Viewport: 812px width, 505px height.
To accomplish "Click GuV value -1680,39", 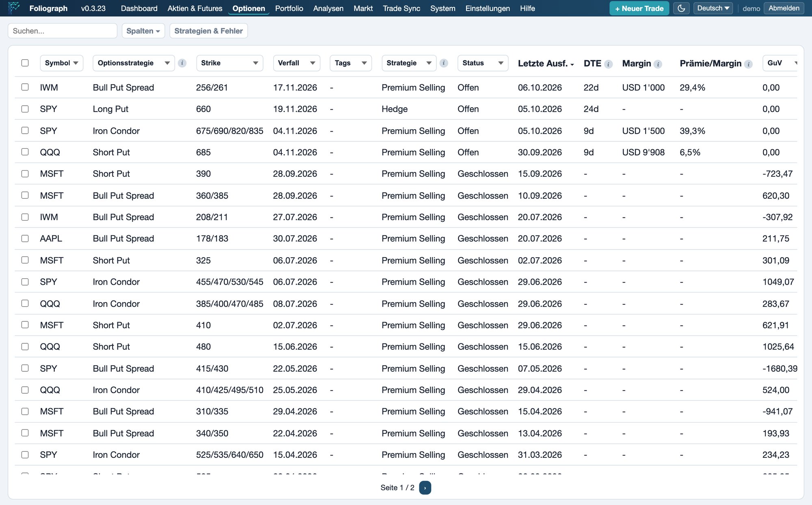I will 780,368.
